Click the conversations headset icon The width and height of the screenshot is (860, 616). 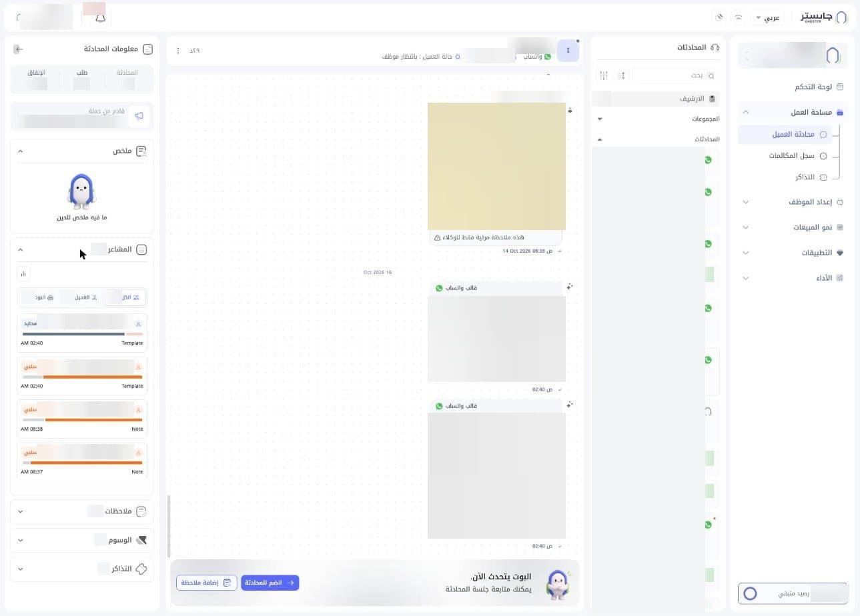click(715, 47)
